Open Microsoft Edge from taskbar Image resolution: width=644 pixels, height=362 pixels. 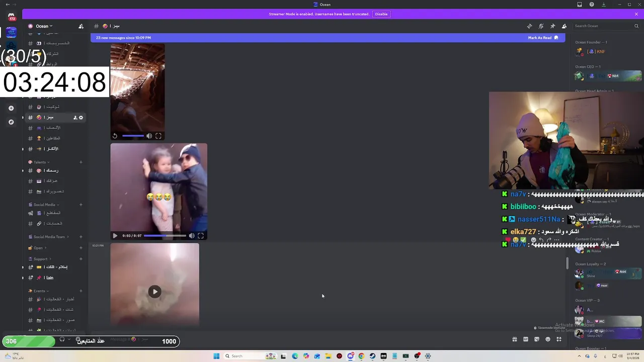(295, 356)
